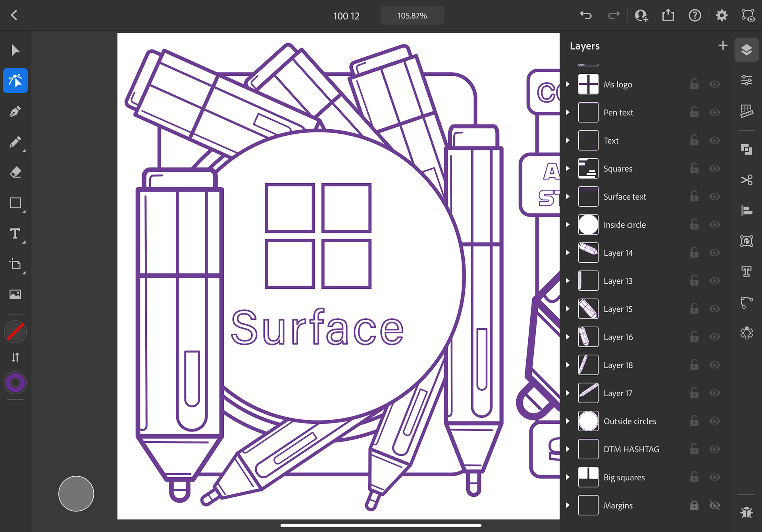Image resolution: width=762 pixels, height=532 pixels.
Task: Expand the Margins layer
Action: click(568, 505)
